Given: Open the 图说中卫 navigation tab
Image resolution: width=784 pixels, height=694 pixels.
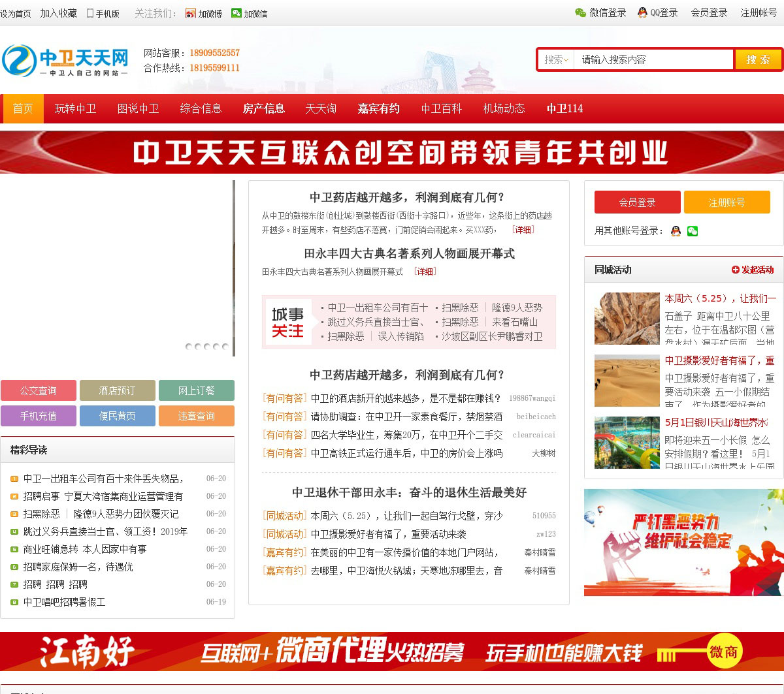Looking at the screenshot, I should click(138, 108).
